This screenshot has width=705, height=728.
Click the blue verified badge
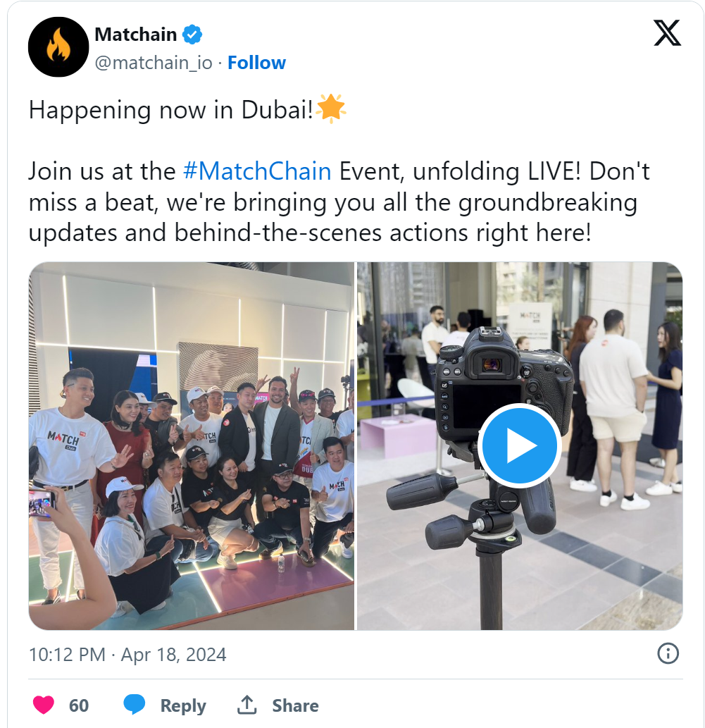click(192, 35)
